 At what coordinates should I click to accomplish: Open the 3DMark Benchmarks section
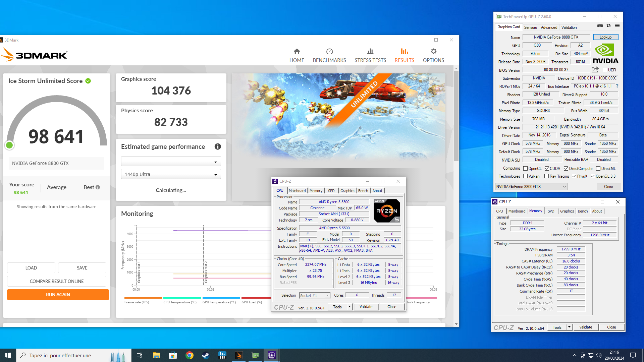329,55
